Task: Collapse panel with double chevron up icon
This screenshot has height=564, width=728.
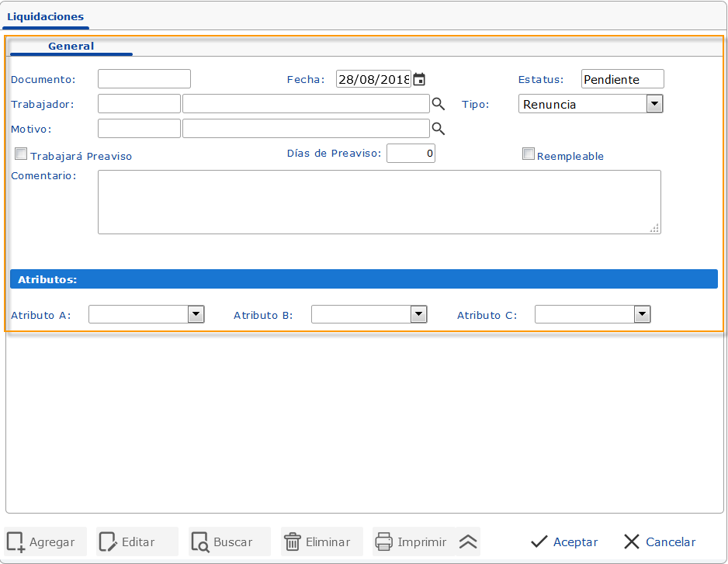Action: (467, 542)
